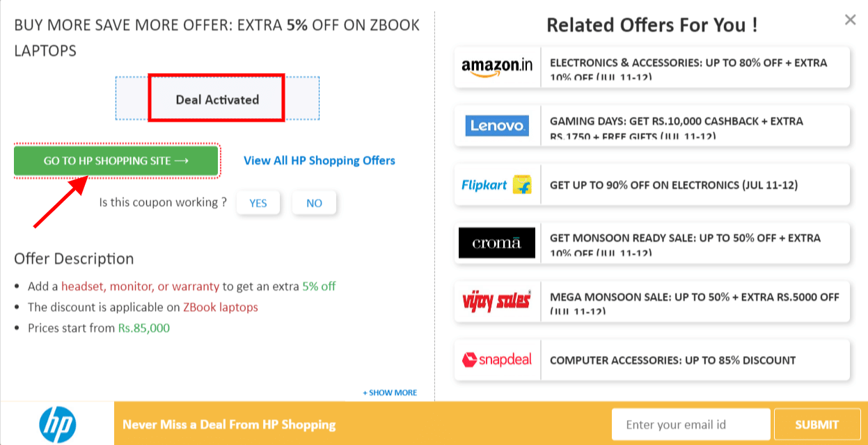Click the email id input field
Viewport: 868px width, 445px height.
(691, 424)
